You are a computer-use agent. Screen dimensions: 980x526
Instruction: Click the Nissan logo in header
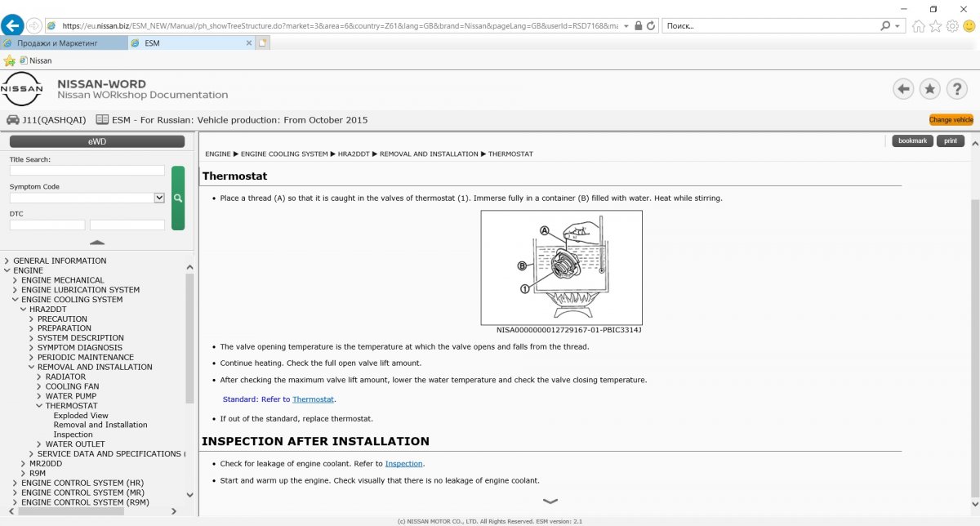23,89
